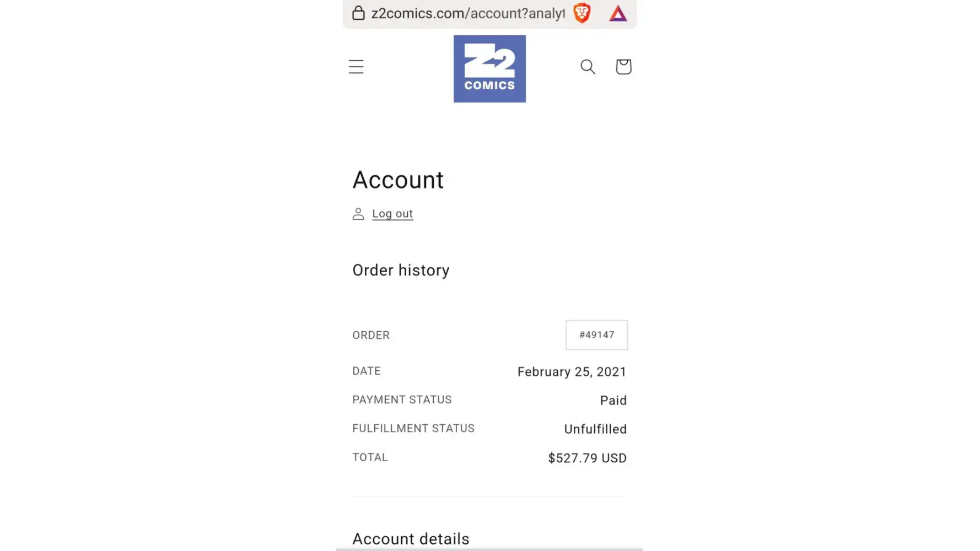This screenshot has height=551, width=980.
Task: Open the shopping cart icon
Action: (x=623, y=67)
